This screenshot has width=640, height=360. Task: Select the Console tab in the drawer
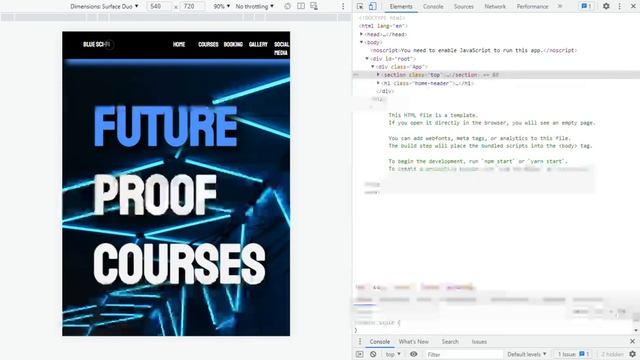click(380, 342)
